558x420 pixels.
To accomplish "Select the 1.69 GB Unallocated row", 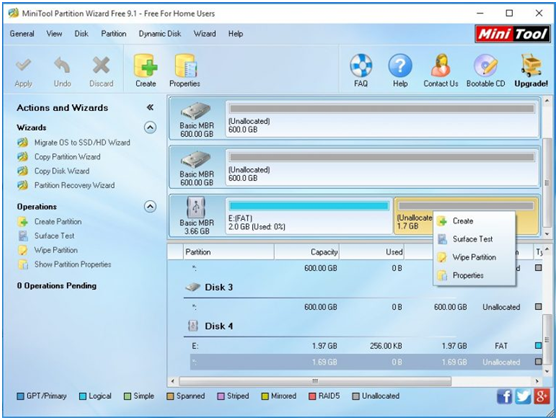I will pos(366,362).
